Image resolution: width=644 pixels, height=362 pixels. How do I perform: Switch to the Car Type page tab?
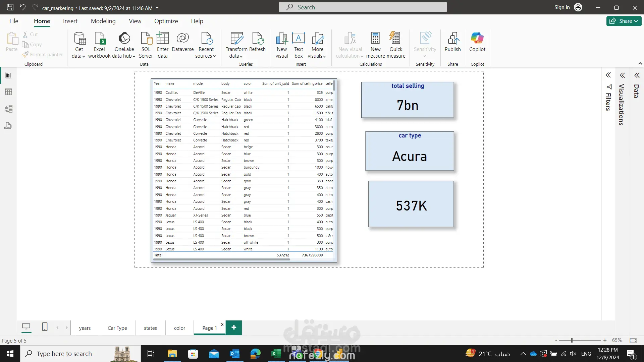(x=117, y=328)
